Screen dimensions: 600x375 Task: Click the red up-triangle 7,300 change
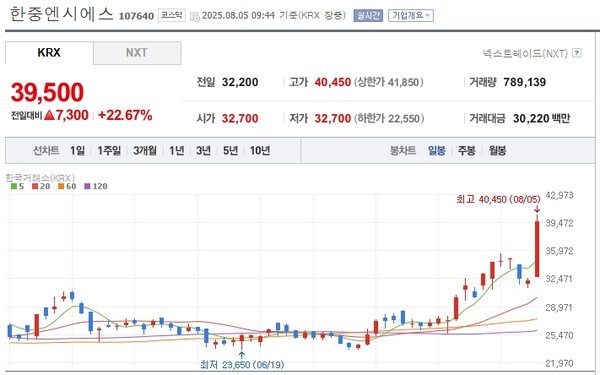click(x=66, y=115)
